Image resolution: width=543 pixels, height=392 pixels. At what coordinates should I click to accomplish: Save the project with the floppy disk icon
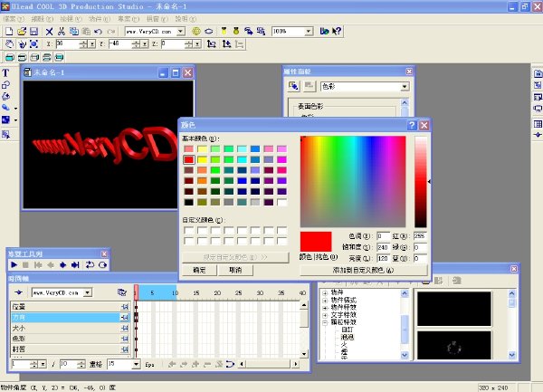pos(33,32)
